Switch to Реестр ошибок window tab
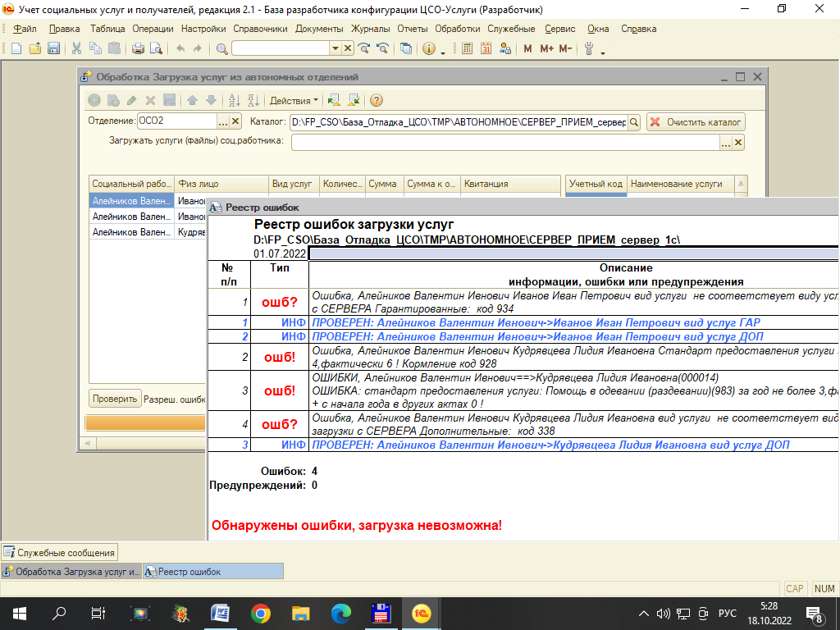The height and width of the screenshot is (630, 840). 213,572
